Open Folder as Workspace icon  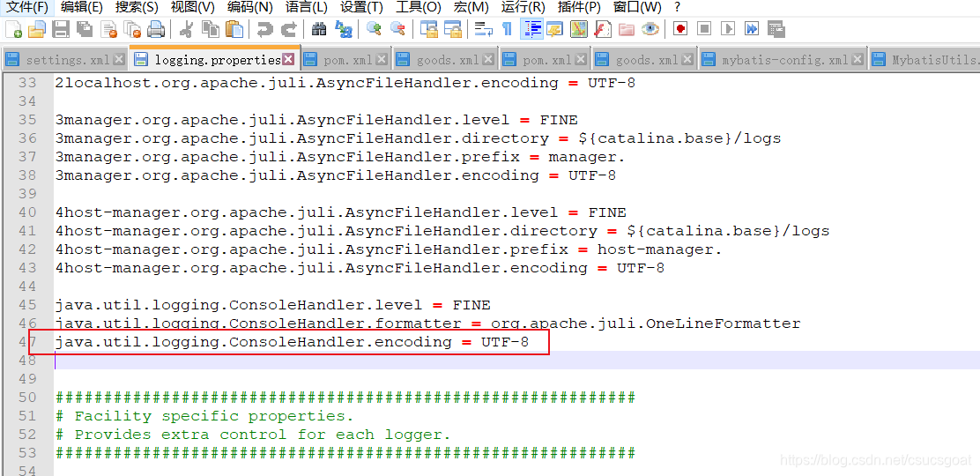pos(627,29)
